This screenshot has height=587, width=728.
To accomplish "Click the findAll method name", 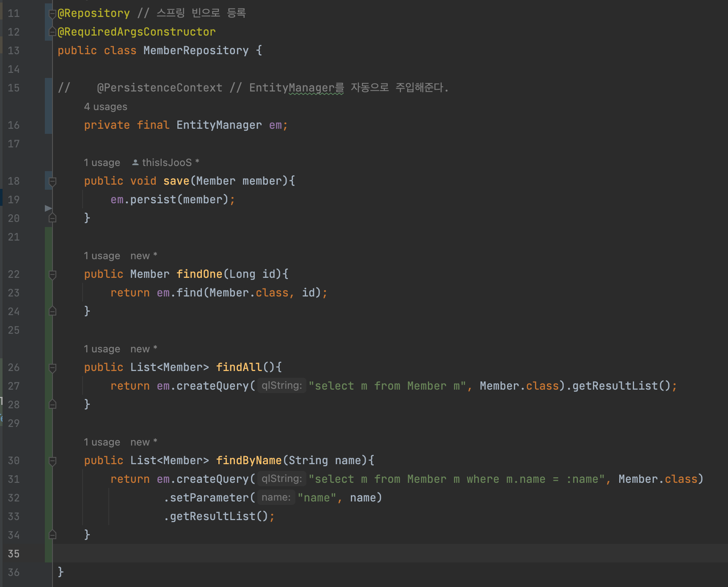I will click(239, 367).
